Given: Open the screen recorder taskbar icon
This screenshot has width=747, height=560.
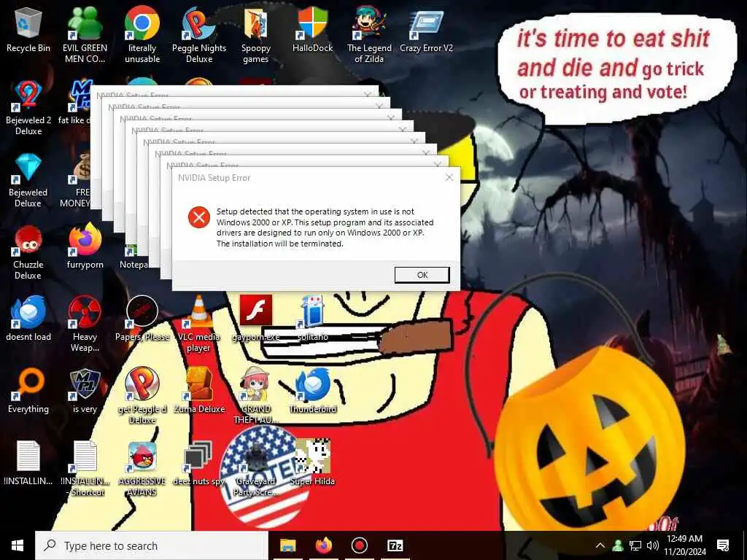Looking at the screenshot, I should [x=359, y=545].
